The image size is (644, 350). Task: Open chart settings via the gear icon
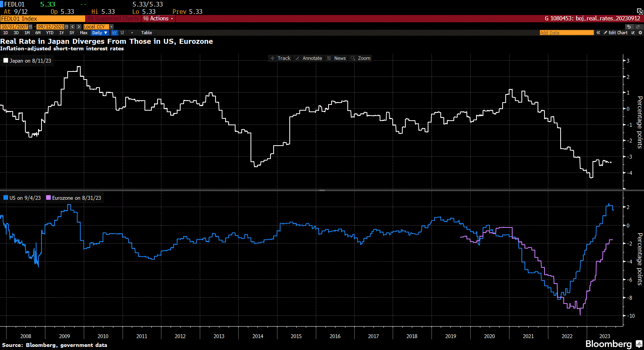pos(641,33)
